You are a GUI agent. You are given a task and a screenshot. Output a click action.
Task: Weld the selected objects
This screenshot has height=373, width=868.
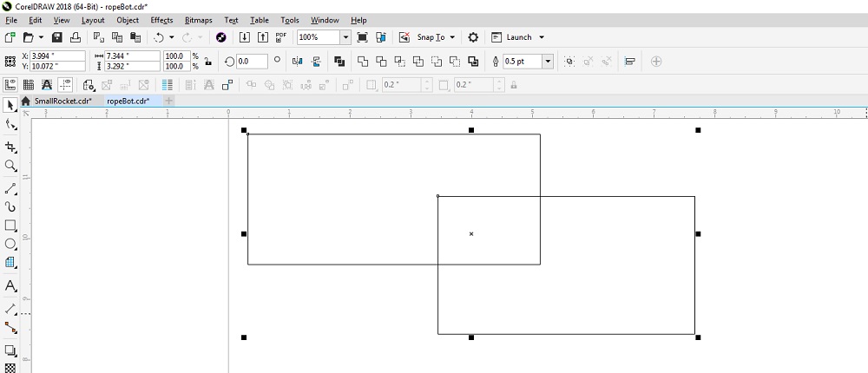click(363, 62)
